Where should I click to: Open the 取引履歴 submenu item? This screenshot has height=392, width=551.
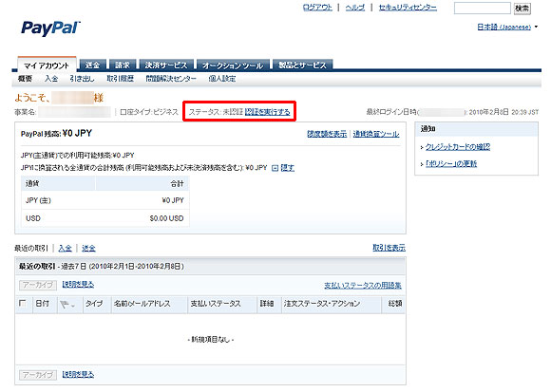(121, 79)
